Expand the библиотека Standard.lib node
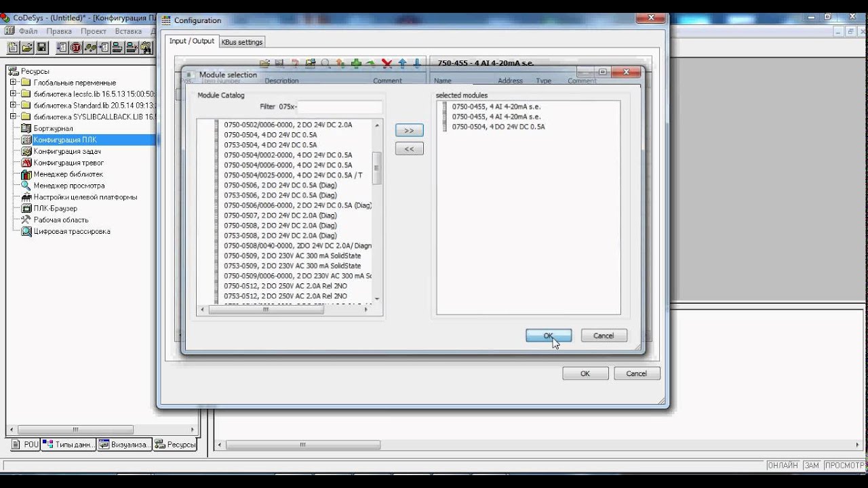 point(13,105)
